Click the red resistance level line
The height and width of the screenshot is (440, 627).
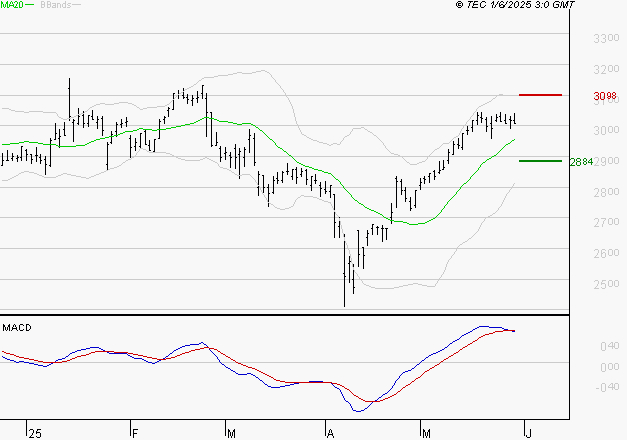click(540, 95)
